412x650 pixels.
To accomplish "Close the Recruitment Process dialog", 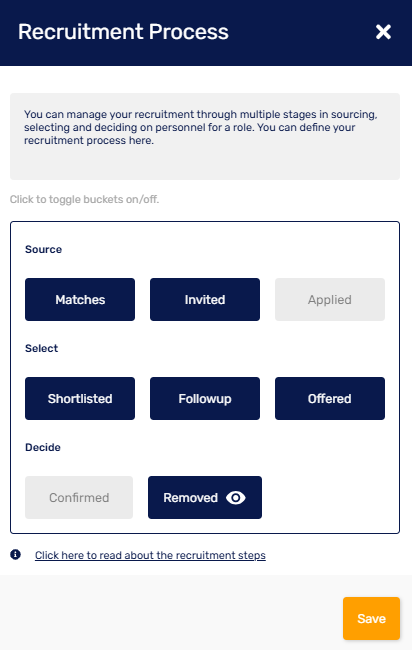I will [x=383, y=32].
